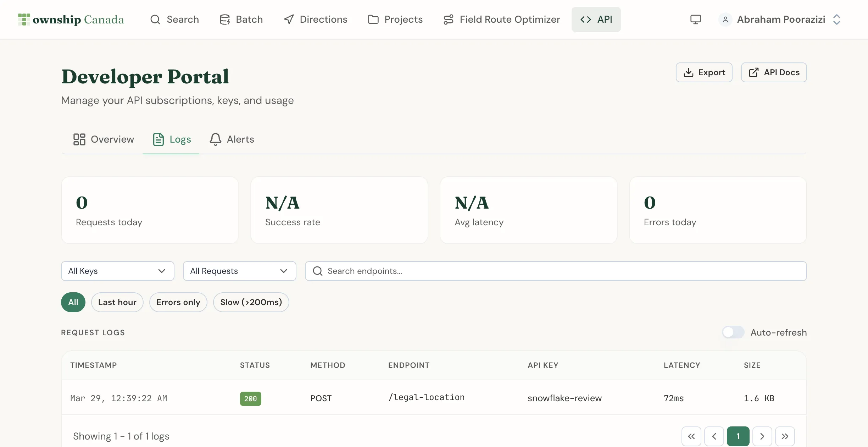The image size is (868, 447).
Task: Click the ENDPOINT column header
Action: [x=409, y=365]
